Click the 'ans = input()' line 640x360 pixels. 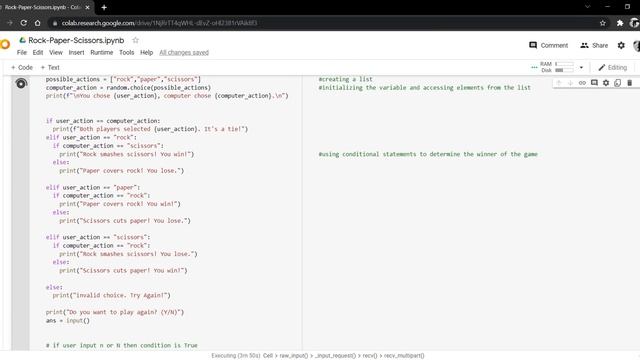click(x=67, y=320)
